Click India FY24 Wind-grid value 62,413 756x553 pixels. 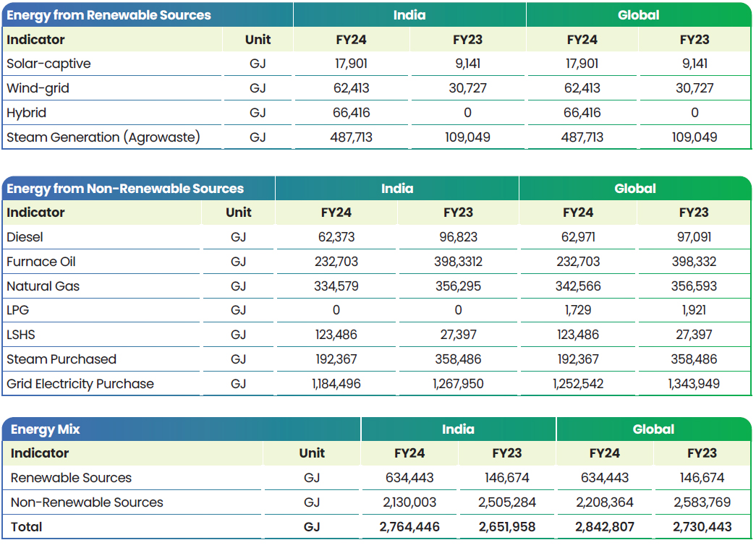[351, 88]
